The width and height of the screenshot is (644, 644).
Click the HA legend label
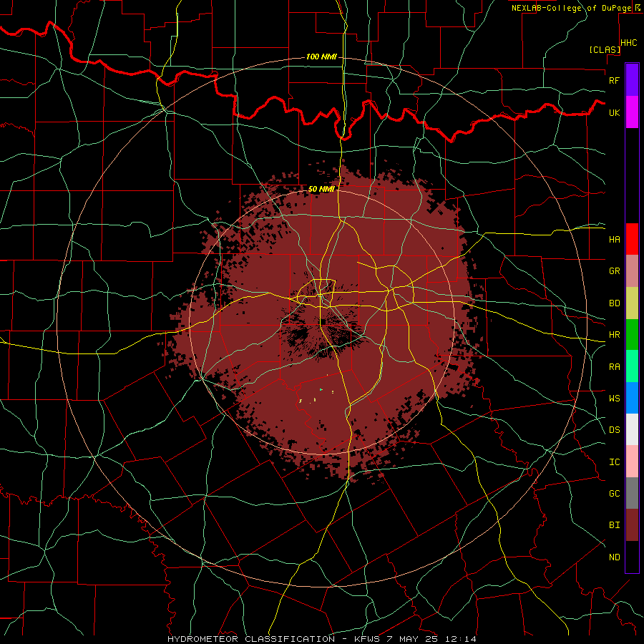point(614,240)
